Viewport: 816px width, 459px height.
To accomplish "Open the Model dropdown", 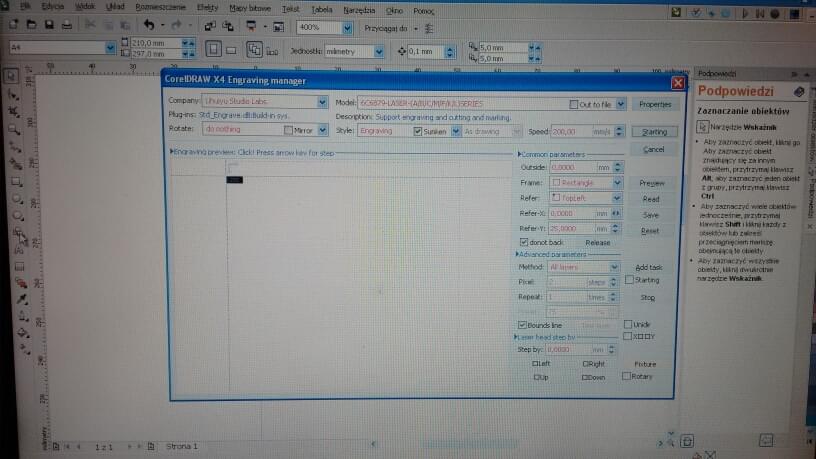I will [x=620, y=104].
